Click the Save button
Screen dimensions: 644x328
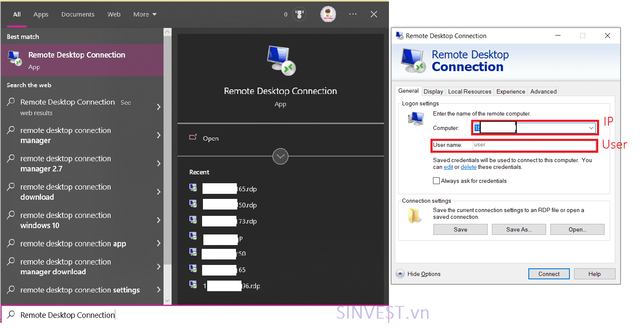pos(461,229)
